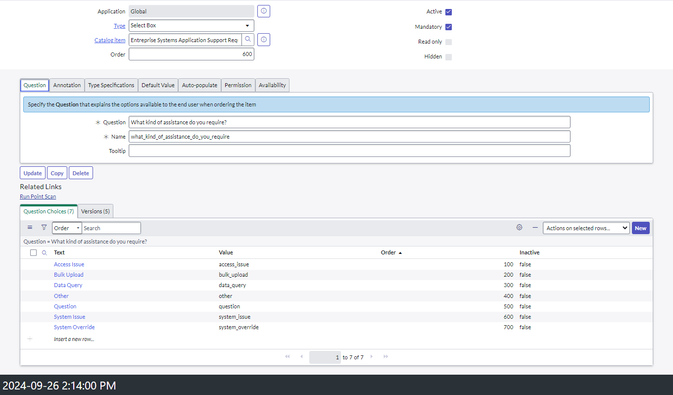This screenshot has width=673, height=395.
Task: Open the Bulk Upload choice
Action: tap(69, 275)
